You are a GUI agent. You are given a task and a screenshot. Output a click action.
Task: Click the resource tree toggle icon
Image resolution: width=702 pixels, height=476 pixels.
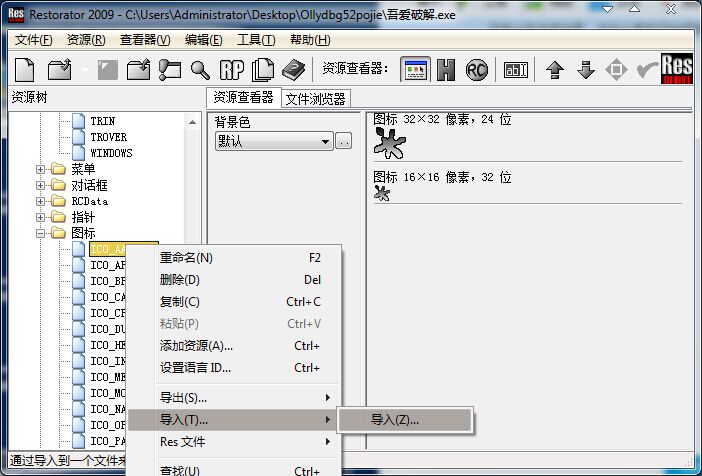[170, 70]
